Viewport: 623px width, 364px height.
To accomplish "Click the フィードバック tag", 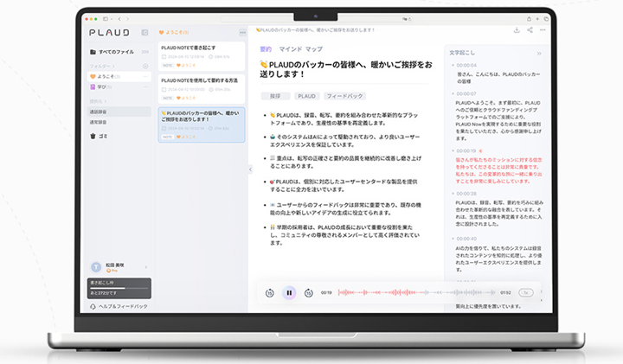I will pyautogui.click(x=344, y=96).
